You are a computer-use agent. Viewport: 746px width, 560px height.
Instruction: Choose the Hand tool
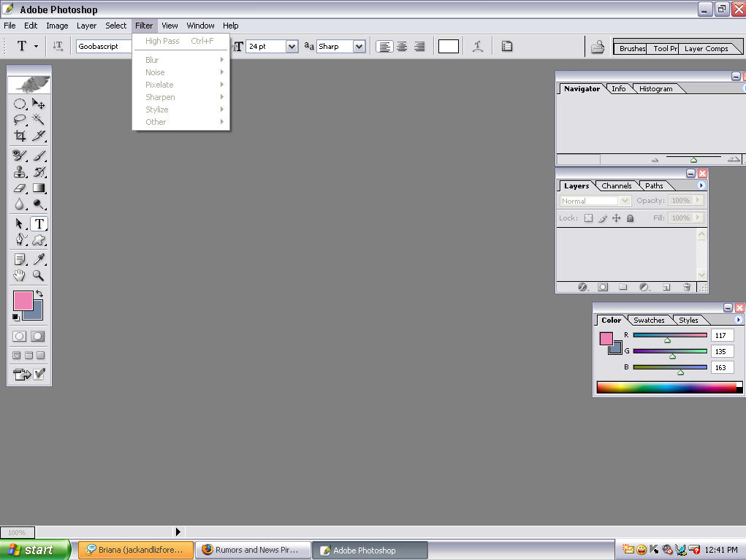[x=20, y=275]
